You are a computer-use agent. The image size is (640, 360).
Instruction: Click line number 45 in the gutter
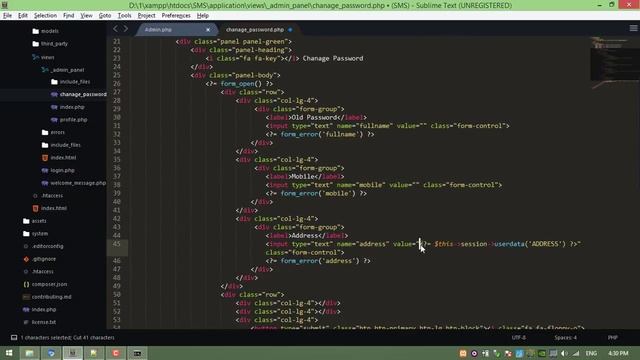pos(117,244)
